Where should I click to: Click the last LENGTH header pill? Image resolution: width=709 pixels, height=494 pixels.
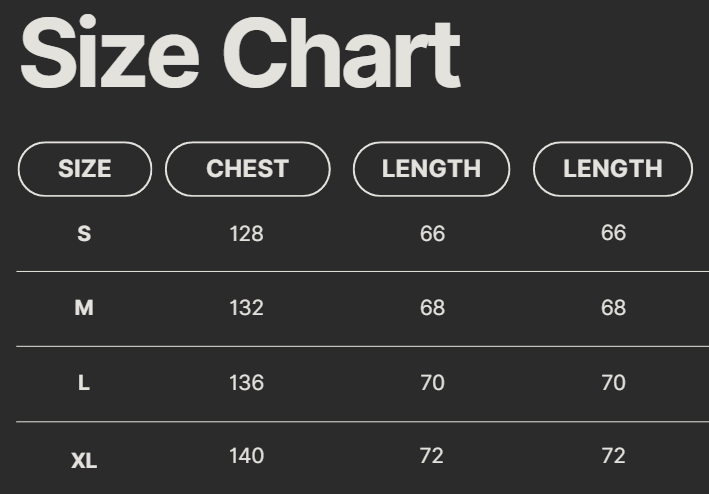[612, 169]
